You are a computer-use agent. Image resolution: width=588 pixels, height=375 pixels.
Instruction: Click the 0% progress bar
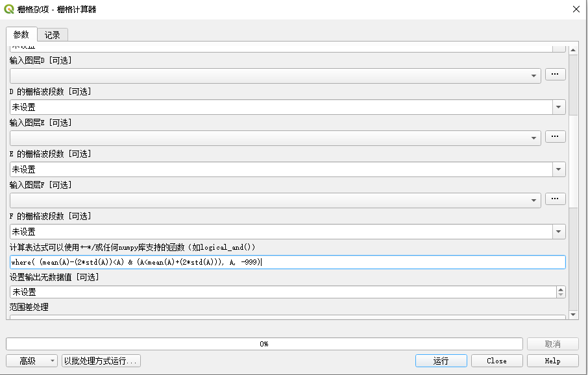(264, 344)
